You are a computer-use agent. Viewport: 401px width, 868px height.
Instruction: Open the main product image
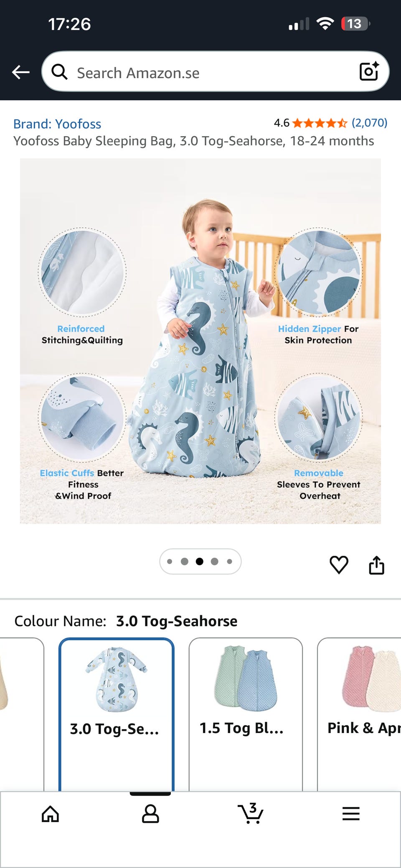(x=200, y=341)
